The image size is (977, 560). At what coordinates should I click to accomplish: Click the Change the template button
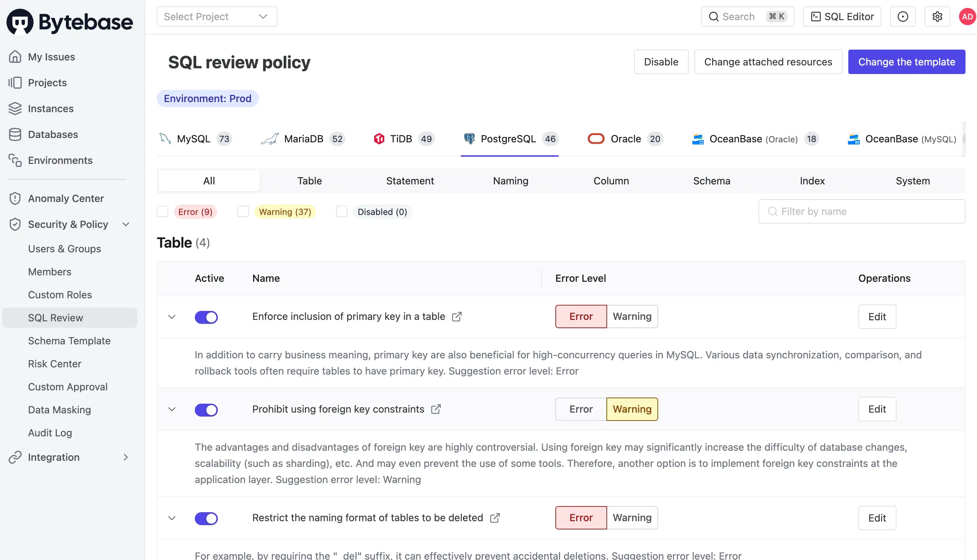coord(907,61)
